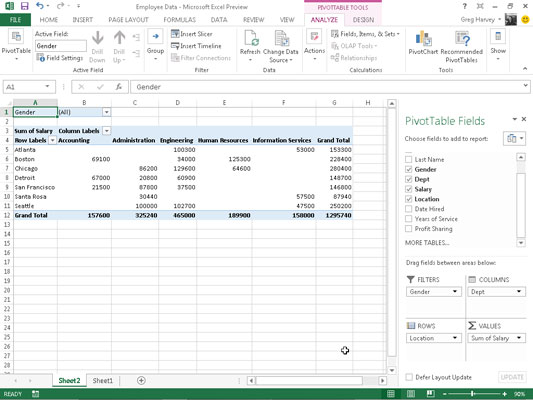Insert a Slicer
The image size is (533, 400).
(192, 34)
